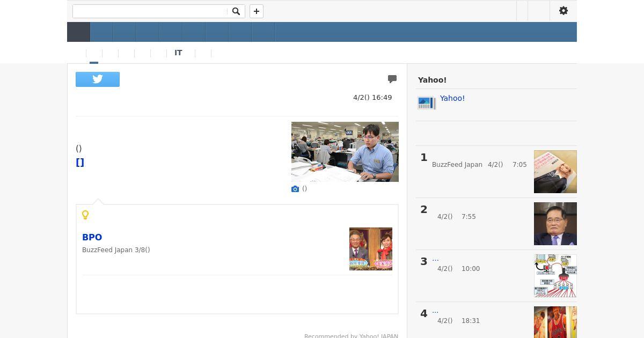Share the article via Twitter bird button
The image size is (644, 338).
(98, 79)
